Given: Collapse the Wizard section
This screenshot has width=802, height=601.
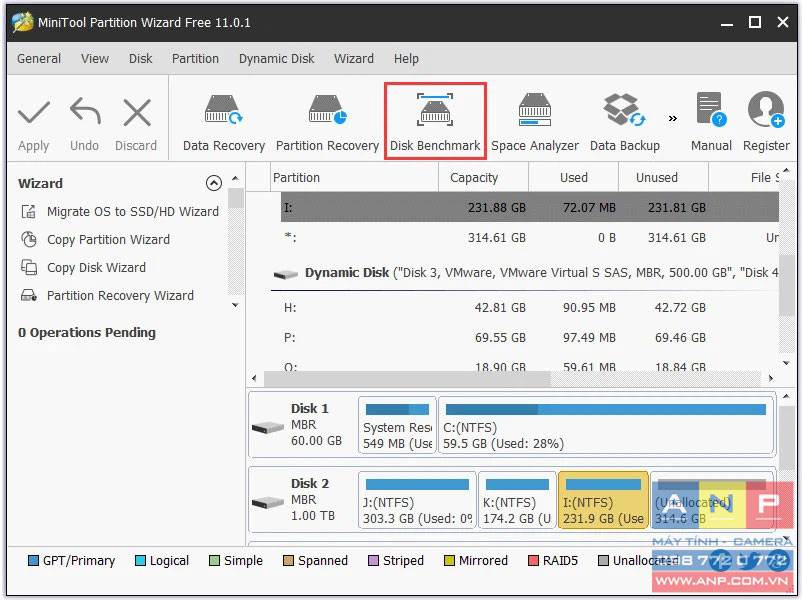Looking at the screenshot, I should (214, 183).
